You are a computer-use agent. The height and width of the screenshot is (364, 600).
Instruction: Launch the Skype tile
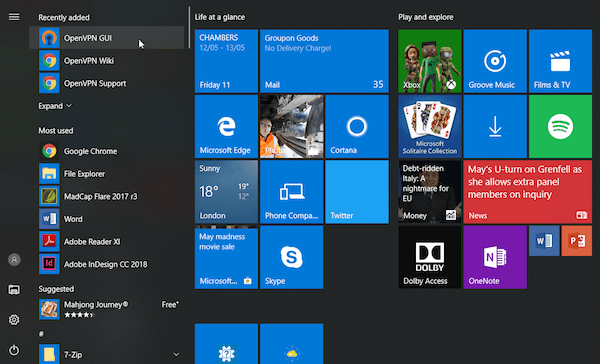(292, 257)
